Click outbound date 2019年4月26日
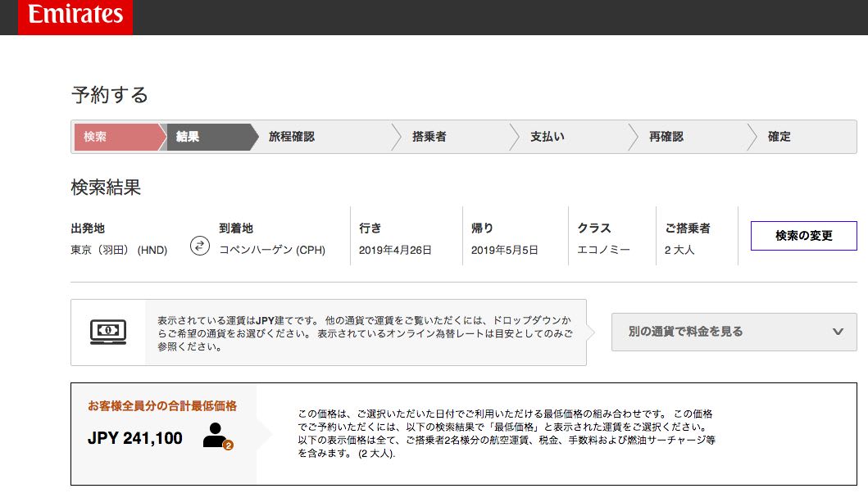868x502 pixels. point(395,250)
